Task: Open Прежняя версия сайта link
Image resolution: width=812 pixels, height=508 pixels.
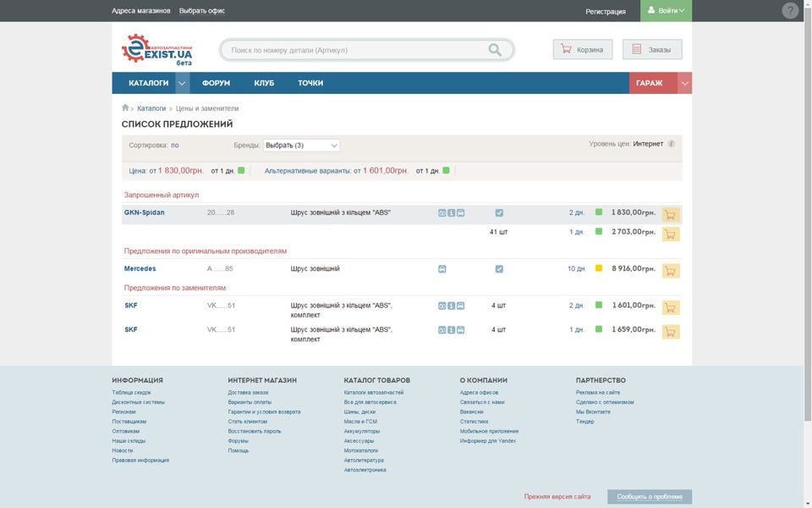Action: tap(557, 497)
